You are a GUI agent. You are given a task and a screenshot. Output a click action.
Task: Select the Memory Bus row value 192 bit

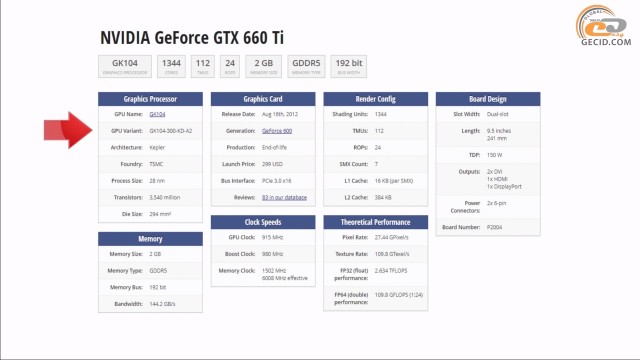pyautogui.click(x=158, y=287)
